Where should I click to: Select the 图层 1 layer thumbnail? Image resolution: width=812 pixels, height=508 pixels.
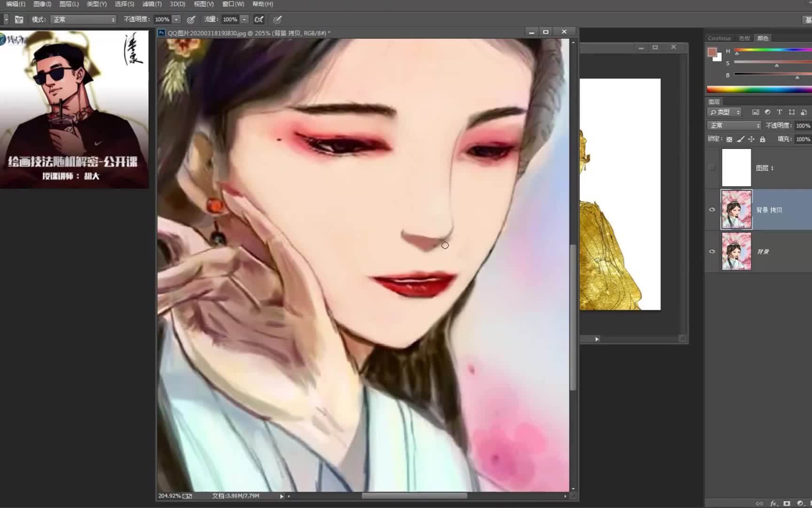(736, 167)
